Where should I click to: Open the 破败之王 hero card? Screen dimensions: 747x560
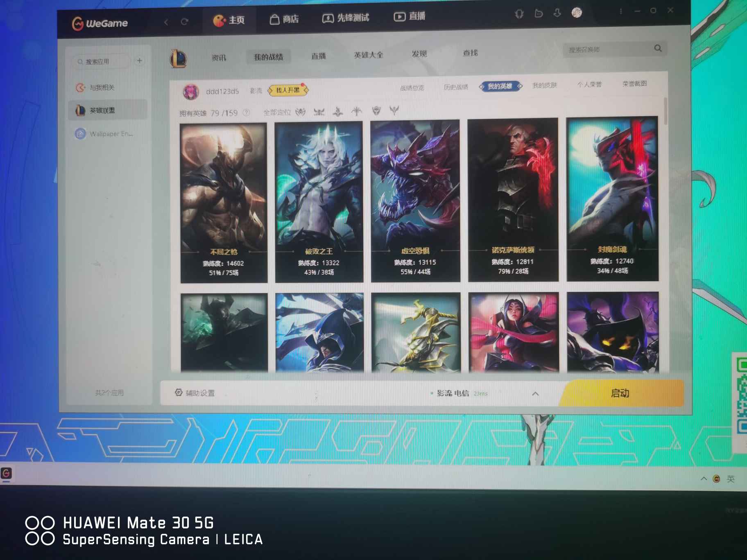(319, 202)
